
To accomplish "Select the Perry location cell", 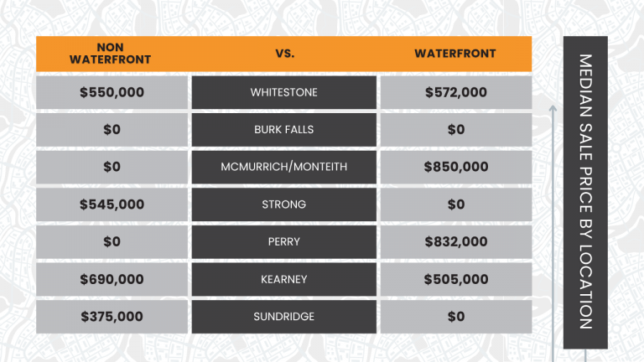I will [284, 241].
